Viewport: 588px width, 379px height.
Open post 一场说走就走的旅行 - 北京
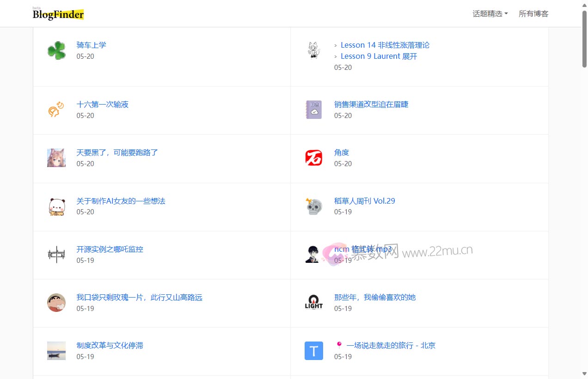391,345
